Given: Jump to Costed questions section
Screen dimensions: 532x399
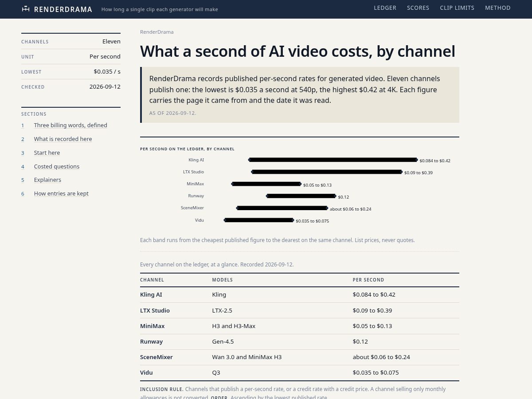Looking at the screenshot, I should (57, 167).
